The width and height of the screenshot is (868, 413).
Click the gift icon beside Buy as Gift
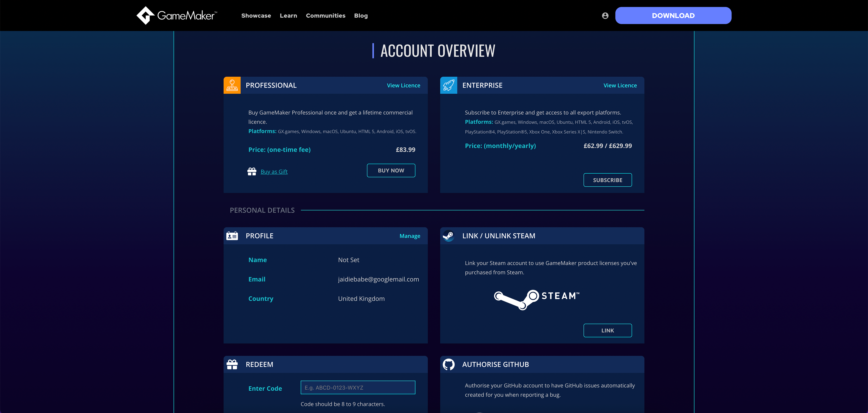click(252, 172)
